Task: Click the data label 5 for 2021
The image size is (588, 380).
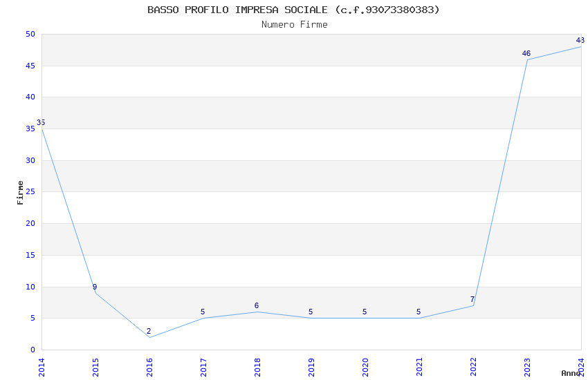Action: pyautogui.click(x=419, y=312)
